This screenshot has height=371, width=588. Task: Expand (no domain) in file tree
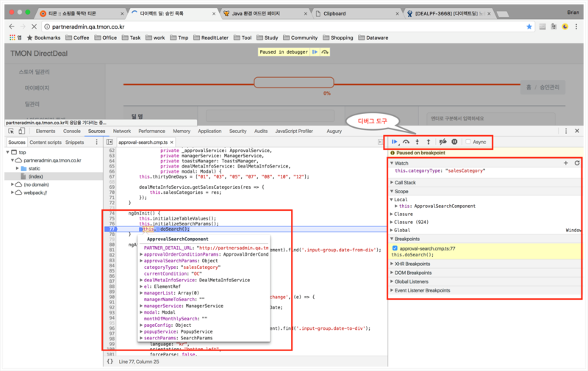pos(12,184)
